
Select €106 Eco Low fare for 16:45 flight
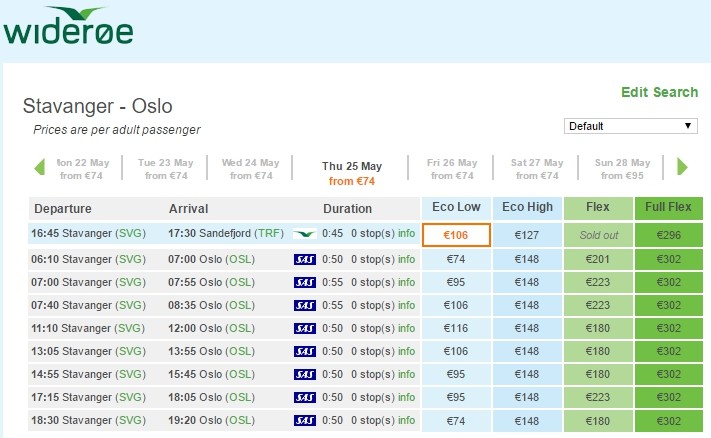(456, 236)
